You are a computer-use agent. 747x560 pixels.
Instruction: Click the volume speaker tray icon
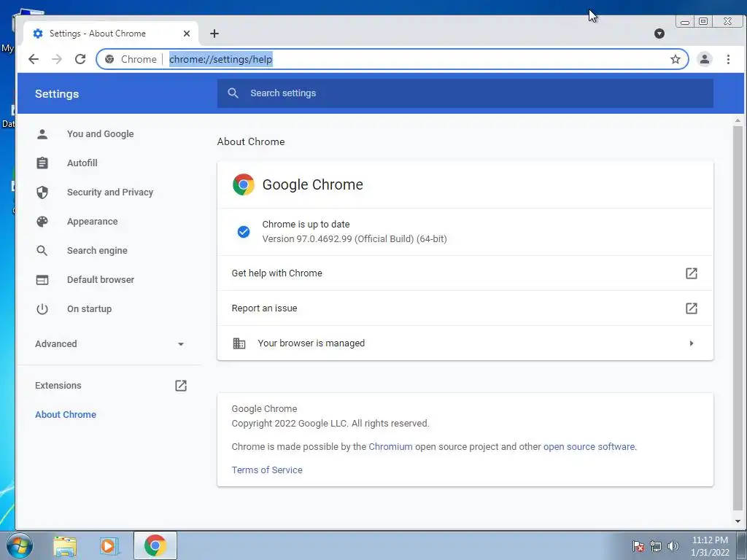click(x=673, y=546)
